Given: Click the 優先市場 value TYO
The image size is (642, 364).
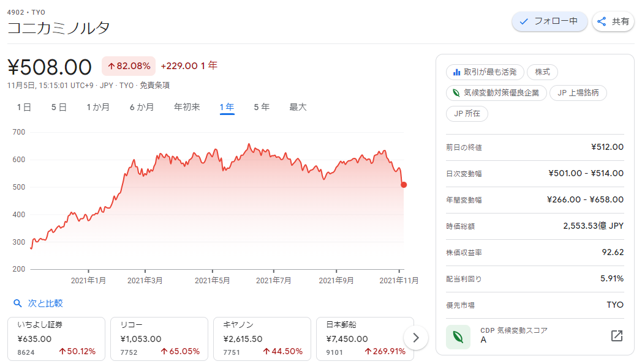Looking at the screenshot, I should pos(615,305).
